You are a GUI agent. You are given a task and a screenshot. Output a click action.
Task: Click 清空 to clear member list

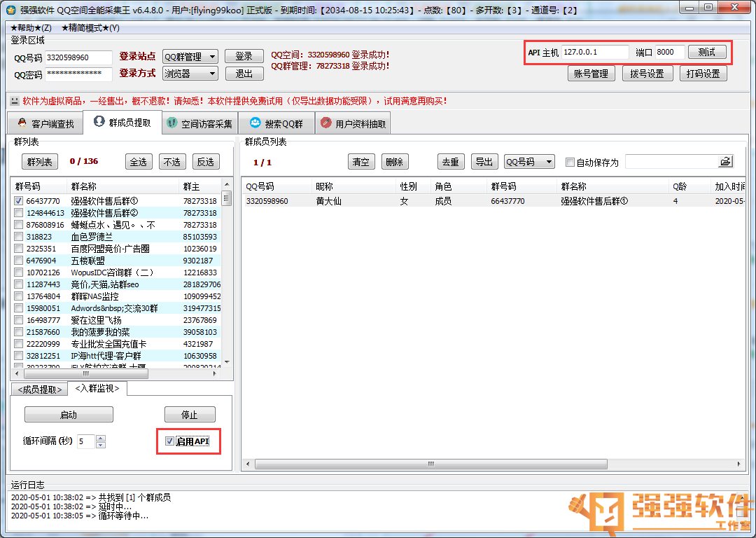[x=360, y=162]
